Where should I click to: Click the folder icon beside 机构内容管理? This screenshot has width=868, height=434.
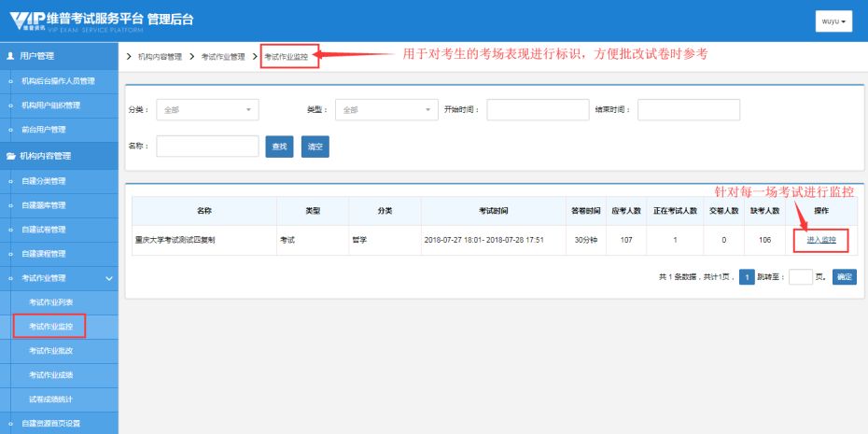point(10,156)
